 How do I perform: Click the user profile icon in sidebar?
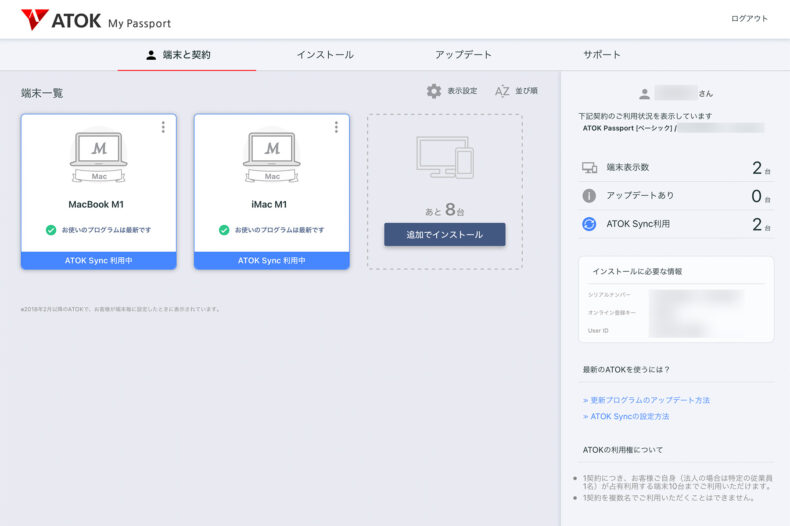644,94
